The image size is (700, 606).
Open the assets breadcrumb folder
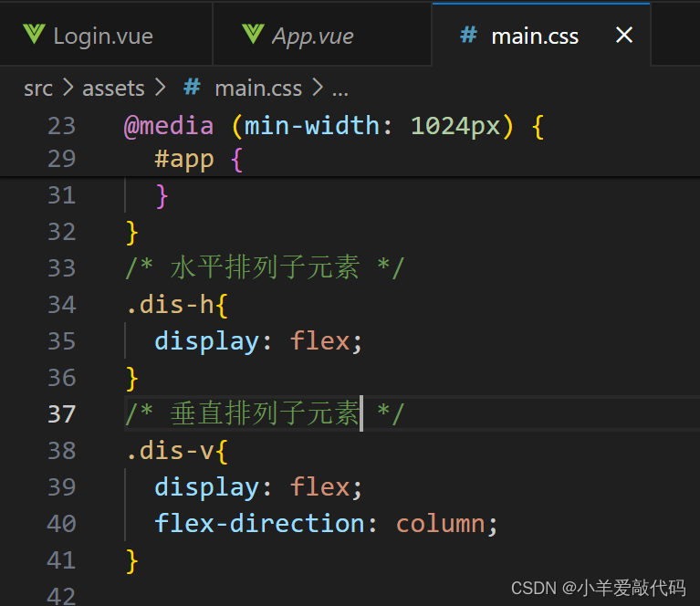[113, 88]
